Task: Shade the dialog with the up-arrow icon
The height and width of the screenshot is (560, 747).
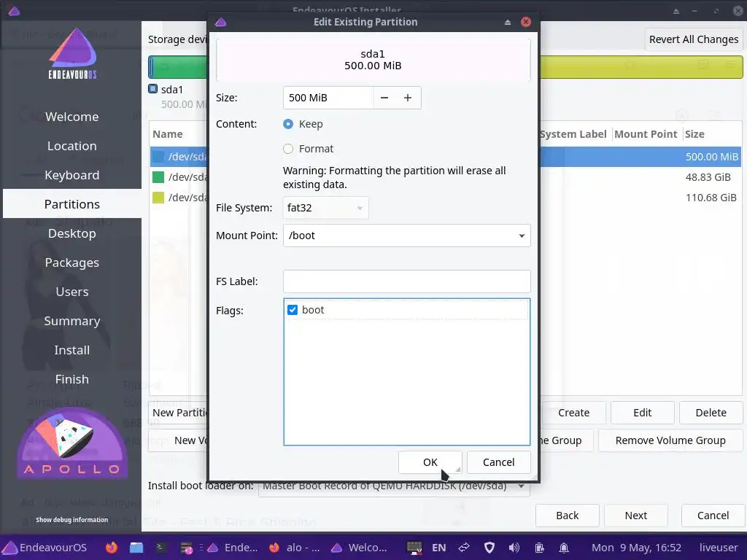Action: (x=508, y=22)
